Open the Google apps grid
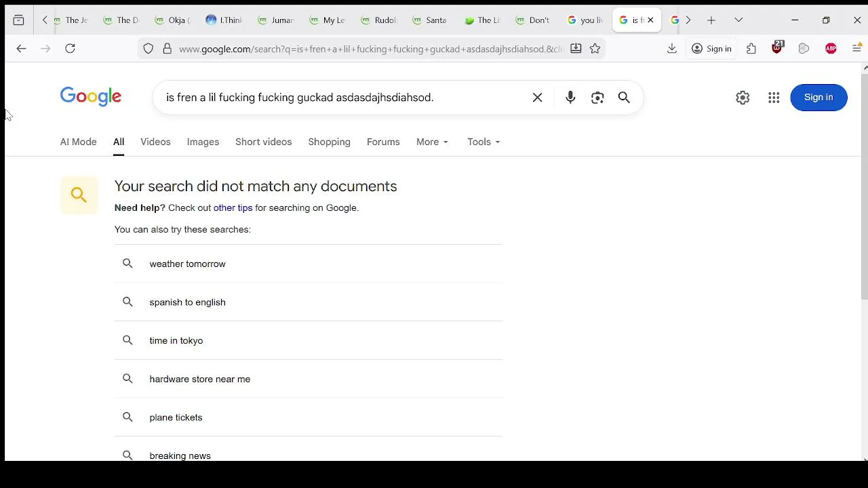Screen dimensions: 868x488 tap(774, 98)
